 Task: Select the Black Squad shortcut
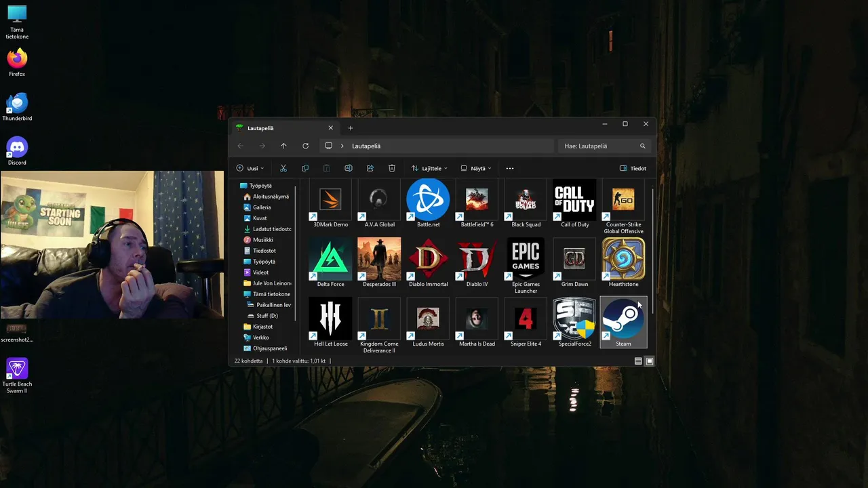pos(526,203)
